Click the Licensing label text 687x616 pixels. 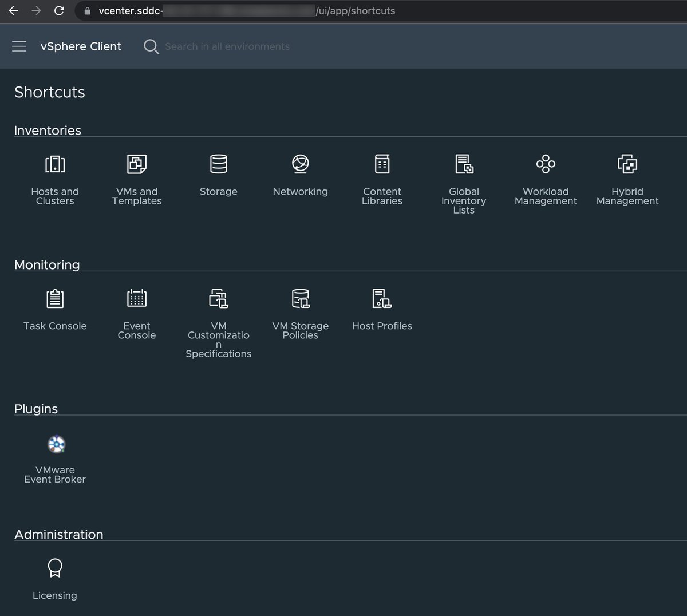[x=55, y=595]
